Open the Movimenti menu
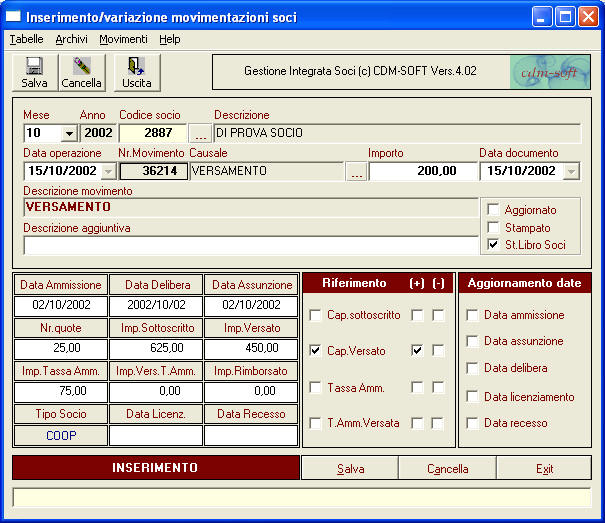 [x=123, y=39]
